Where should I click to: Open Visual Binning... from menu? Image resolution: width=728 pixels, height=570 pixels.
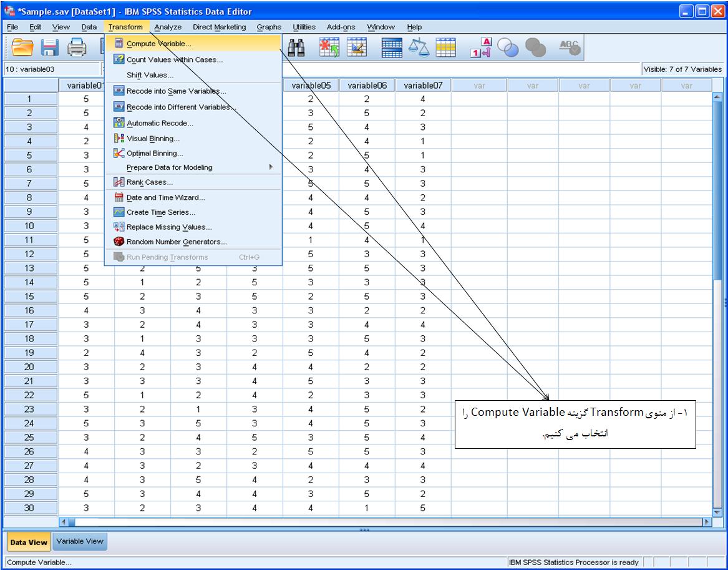[193, 139]
